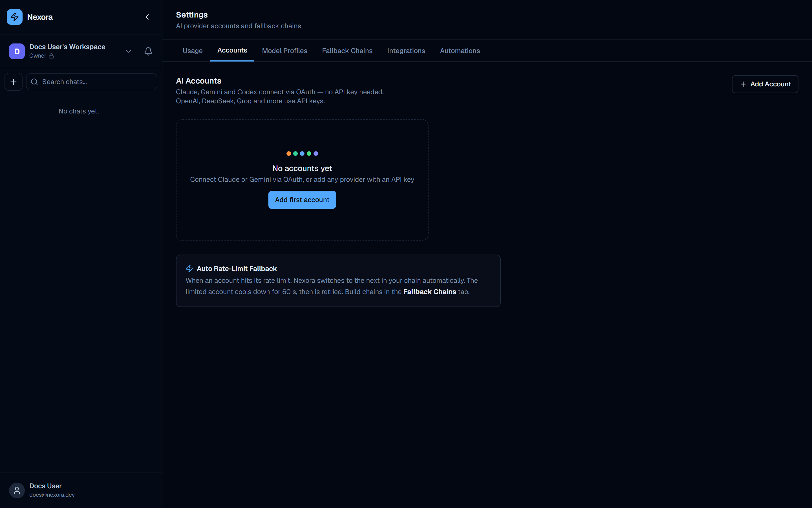Switch to the Automations tab
Image resolution: width=812 pixels, height=508 pixels.
[x=460, y=51]
